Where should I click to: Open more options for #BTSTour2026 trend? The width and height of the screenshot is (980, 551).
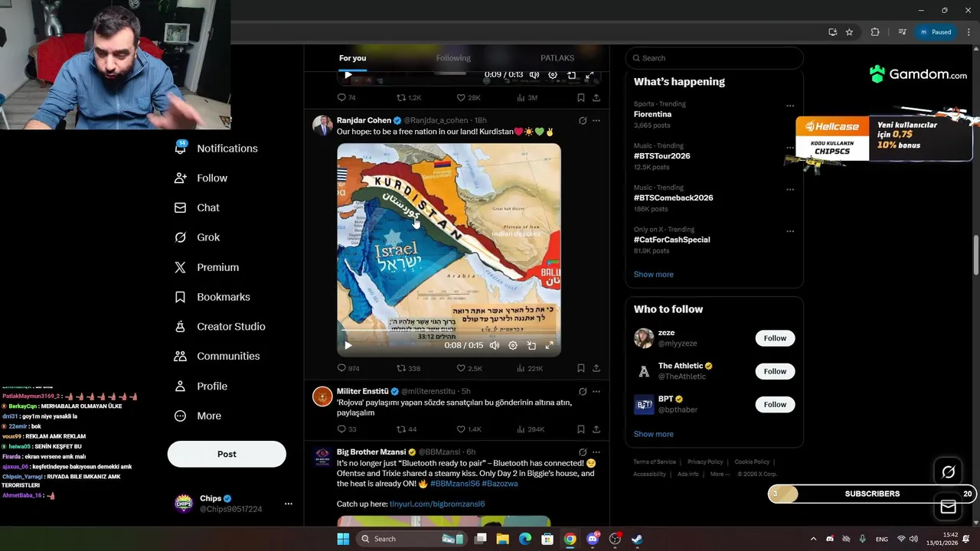[x=790, y=148]
